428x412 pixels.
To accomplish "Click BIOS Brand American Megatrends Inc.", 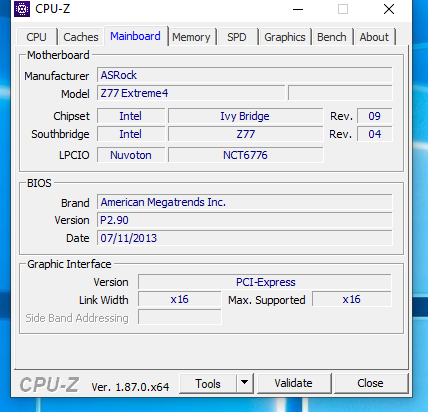I will pyautogui.click(x=245, y=202).
